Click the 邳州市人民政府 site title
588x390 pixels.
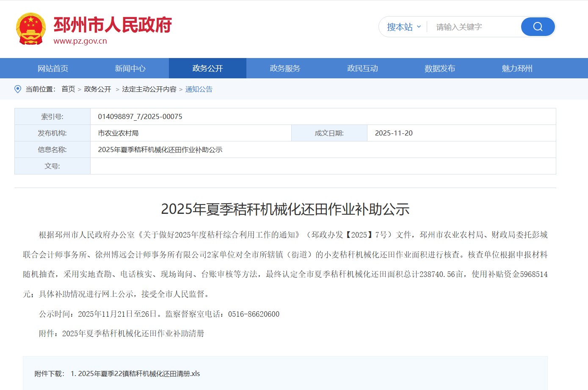[x=113, y=25]
